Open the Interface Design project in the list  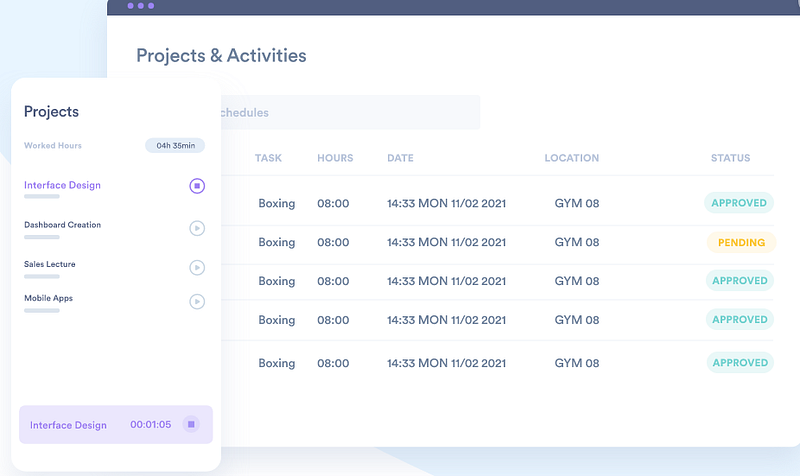click(62, 185)
